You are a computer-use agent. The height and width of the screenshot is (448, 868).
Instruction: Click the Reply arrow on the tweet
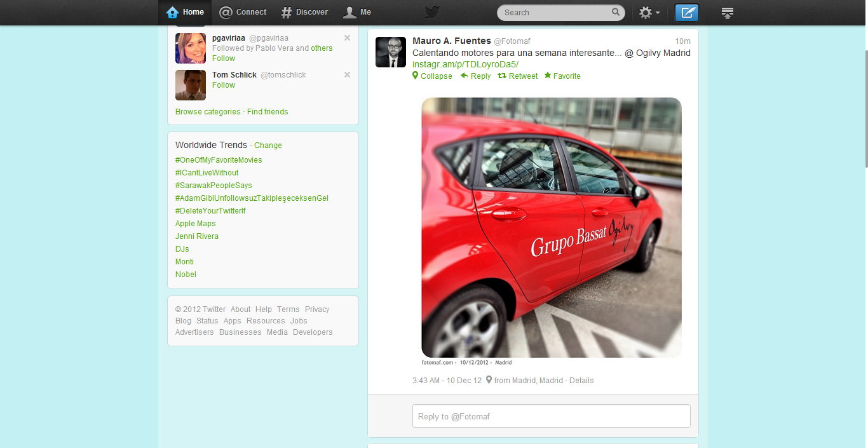465,76
